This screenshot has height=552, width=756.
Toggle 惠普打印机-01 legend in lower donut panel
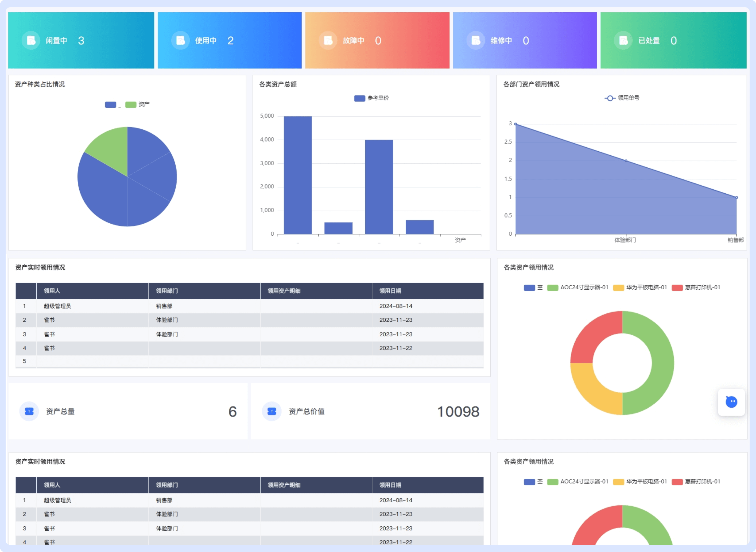click(x=696, y=482)
